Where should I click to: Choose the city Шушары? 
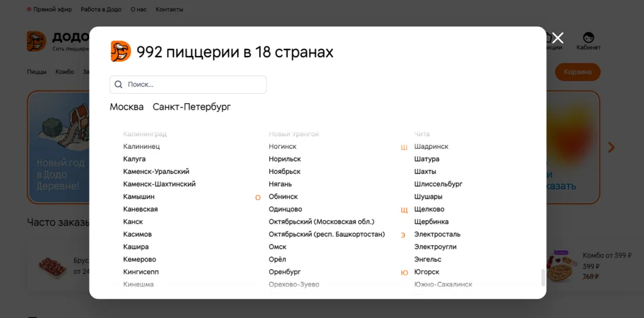click(428, 197)
